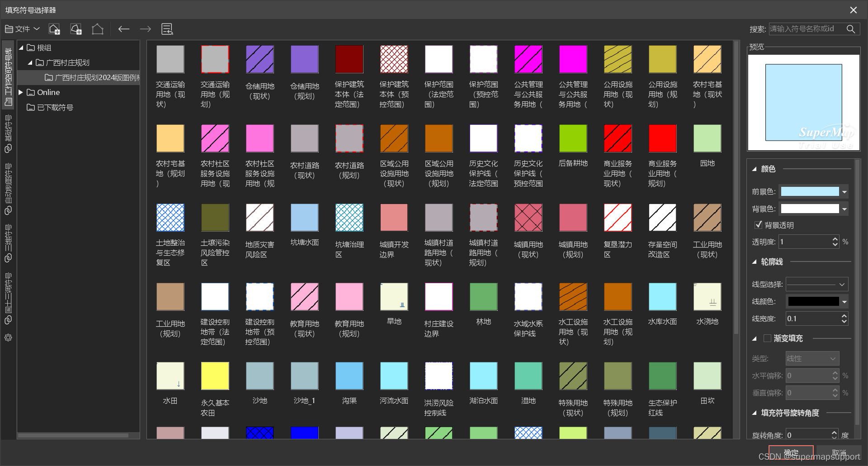Switch to 国土三调符号 side tab
868x466 pixels.
[8, 299]
